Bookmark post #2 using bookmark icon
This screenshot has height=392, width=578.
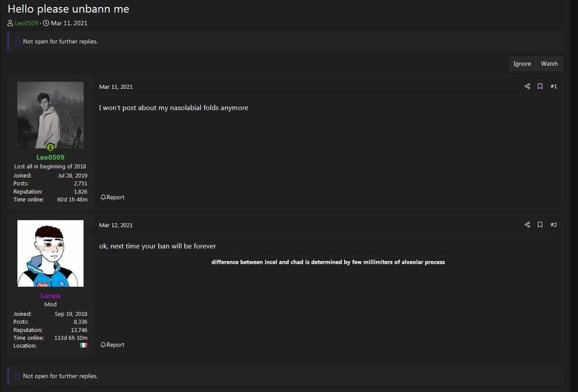[x=540, y=225]
